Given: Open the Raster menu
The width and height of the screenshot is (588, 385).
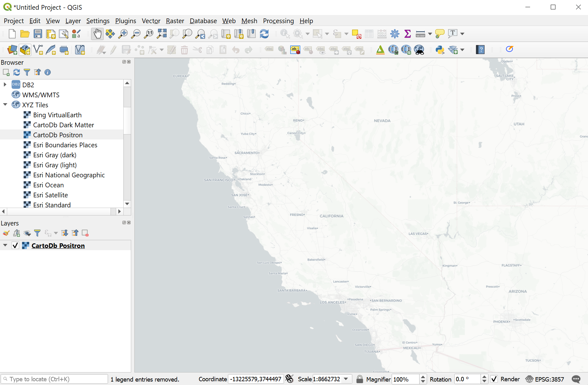Looking at the screenshot, I should pos(175,21).
